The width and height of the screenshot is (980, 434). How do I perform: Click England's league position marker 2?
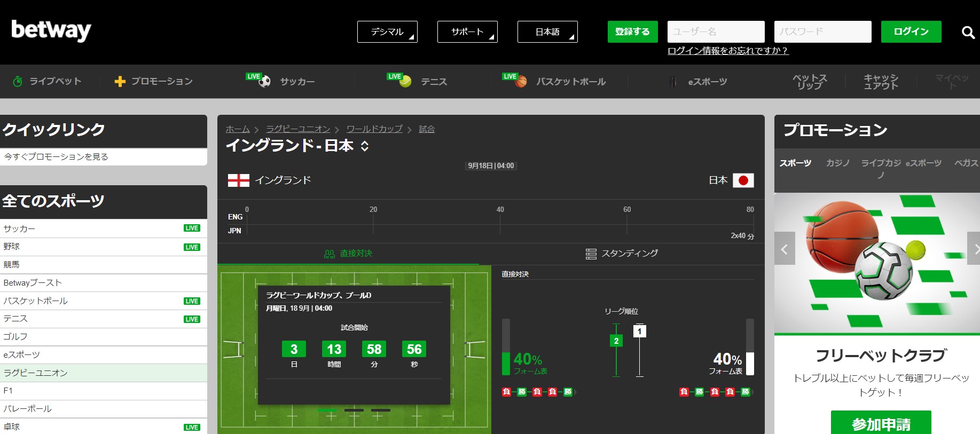616,341
